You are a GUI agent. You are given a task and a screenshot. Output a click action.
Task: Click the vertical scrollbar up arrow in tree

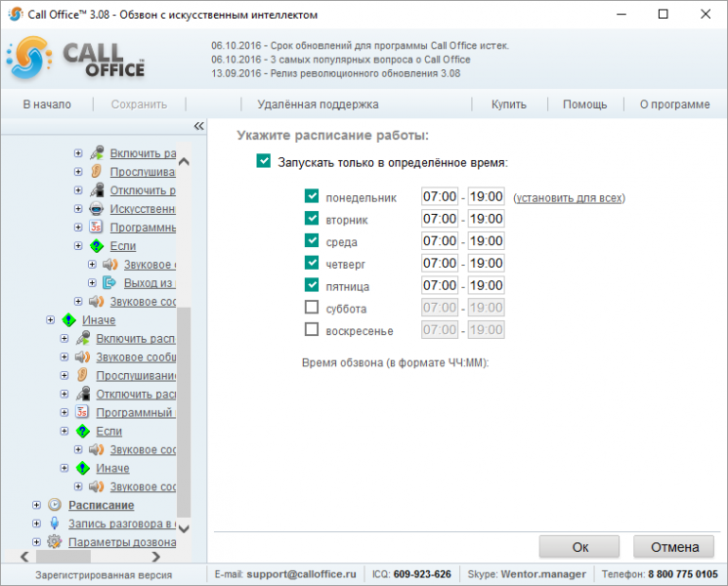coord(184,161)
